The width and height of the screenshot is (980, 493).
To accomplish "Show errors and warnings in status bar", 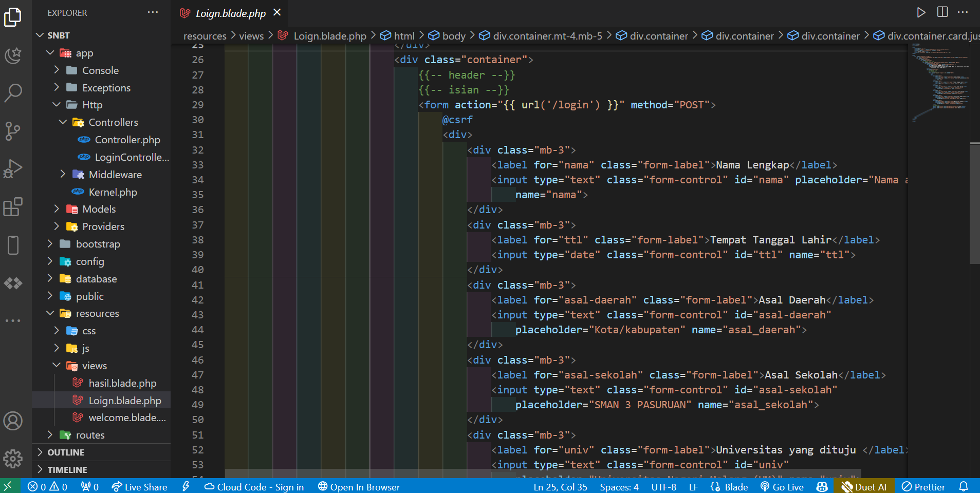I will coord(47,487).
